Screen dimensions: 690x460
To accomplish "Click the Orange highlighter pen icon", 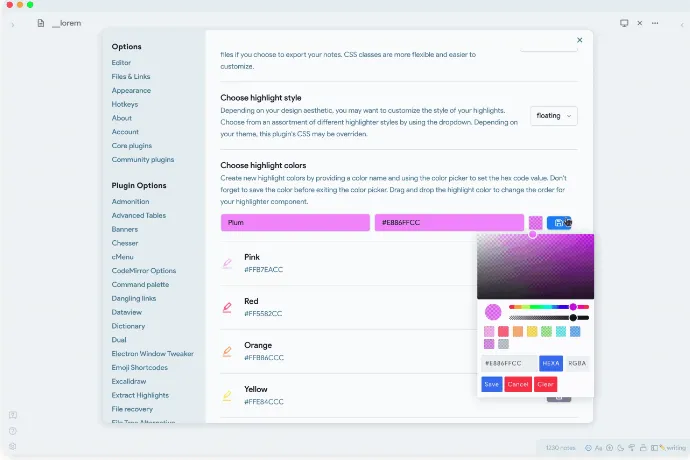I will click(227, 351).
